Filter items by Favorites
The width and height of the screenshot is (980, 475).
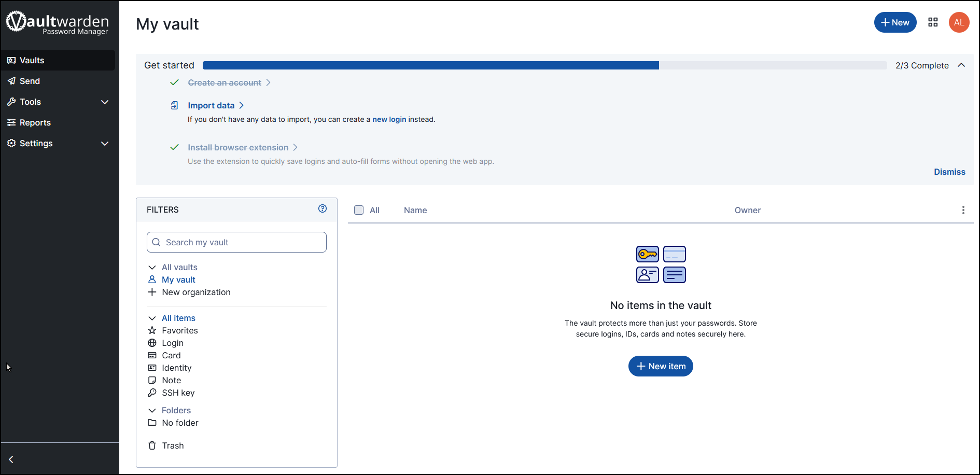[x=179, y=330]
